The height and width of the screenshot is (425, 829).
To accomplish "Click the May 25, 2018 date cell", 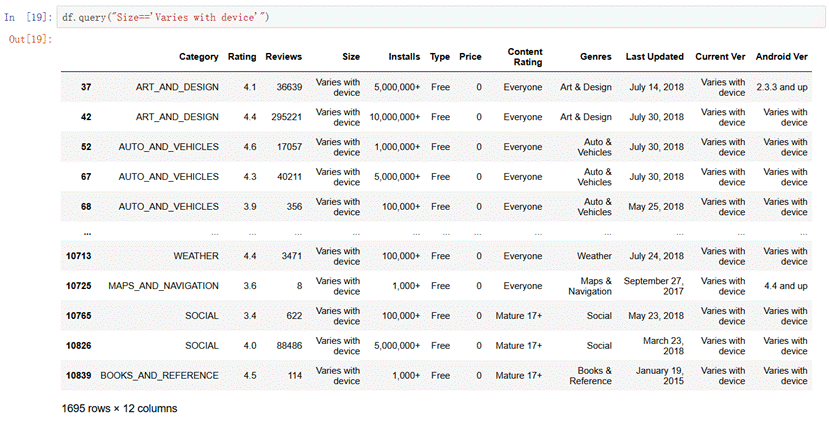I will coord(656,207).
